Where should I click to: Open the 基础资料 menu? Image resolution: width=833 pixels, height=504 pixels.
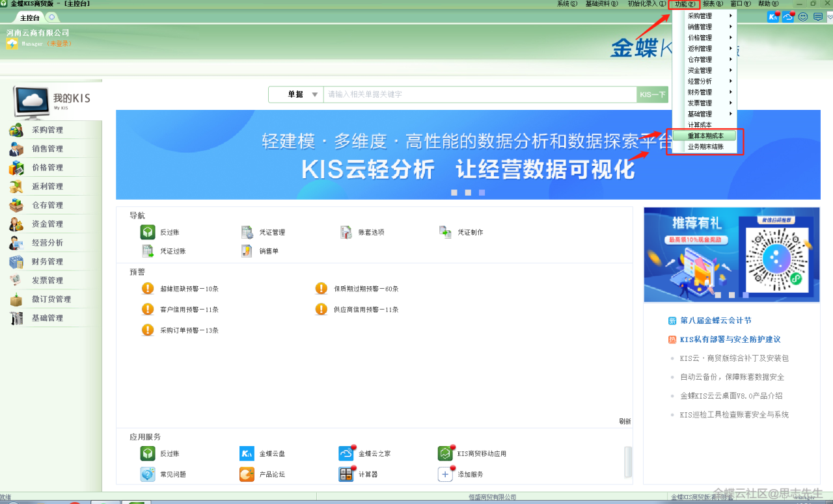click(601, 4)
